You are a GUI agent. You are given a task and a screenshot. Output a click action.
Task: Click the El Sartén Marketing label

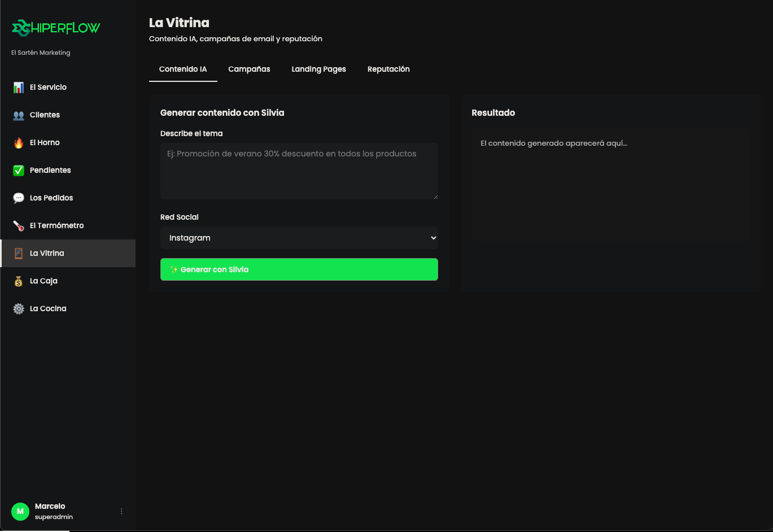pos(41,53)
